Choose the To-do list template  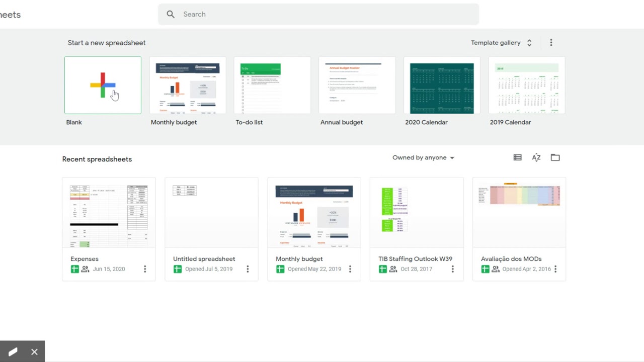click(272, 85)
